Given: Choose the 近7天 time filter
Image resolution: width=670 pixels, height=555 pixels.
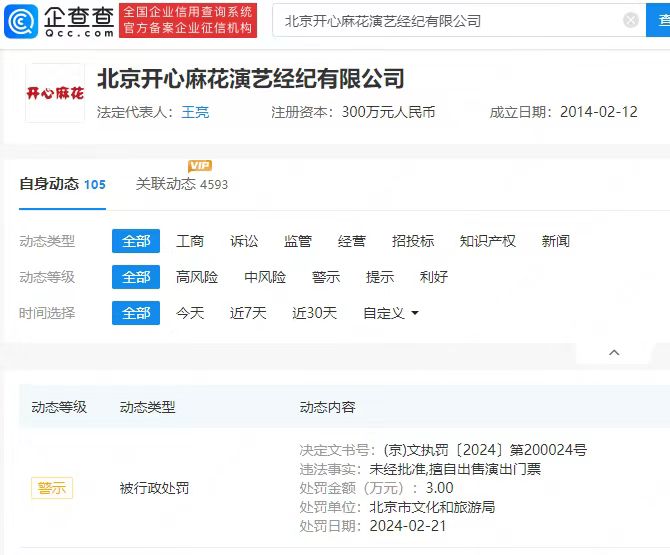Looking at the screenshot, I should pos(248,313).
